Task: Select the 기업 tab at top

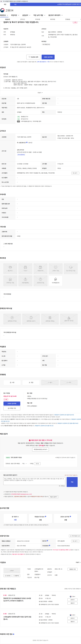Action: point(15,4)
